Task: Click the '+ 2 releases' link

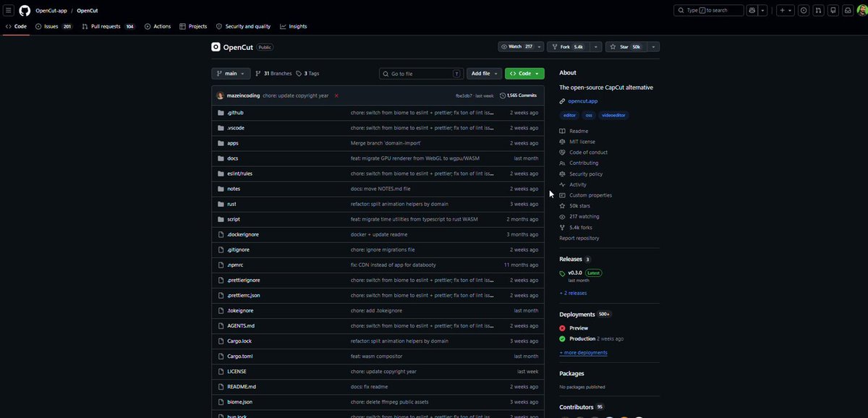Action: [573, 293]
